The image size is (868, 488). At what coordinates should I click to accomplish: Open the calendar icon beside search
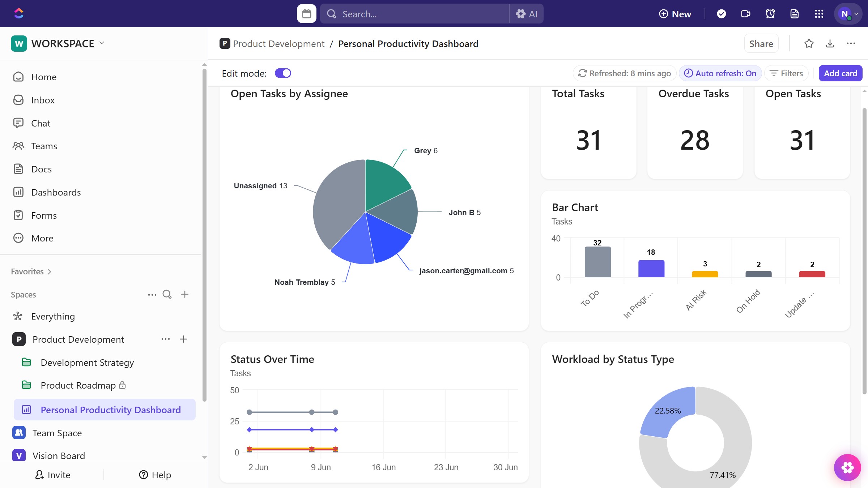306,14
